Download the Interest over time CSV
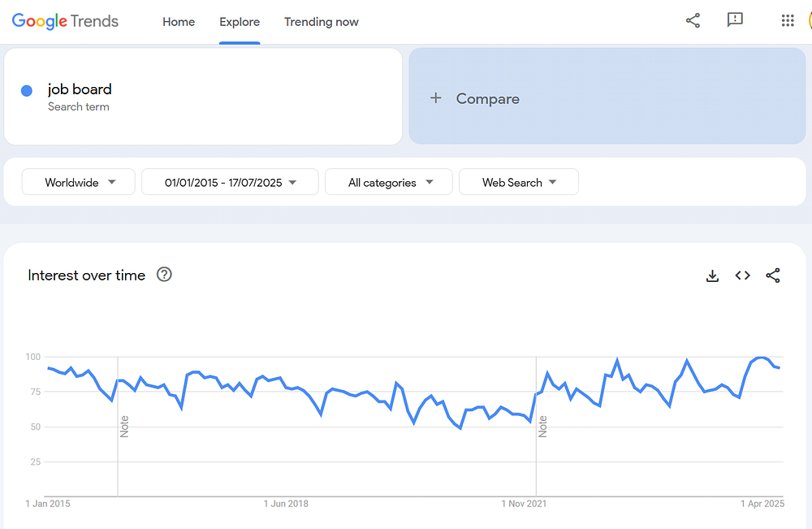Image resolution: width=812 pixels, height=529 pixels. pos(712,275)
